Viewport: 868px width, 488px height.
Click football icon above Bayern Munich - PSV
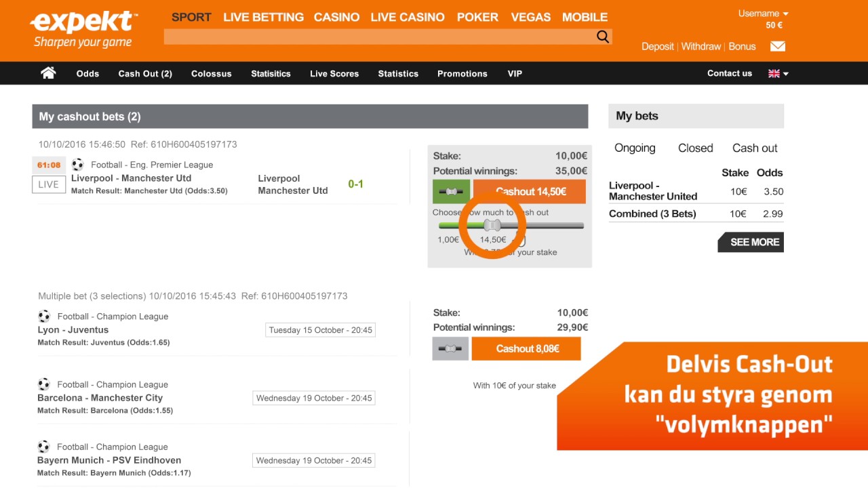pos(44,447)
